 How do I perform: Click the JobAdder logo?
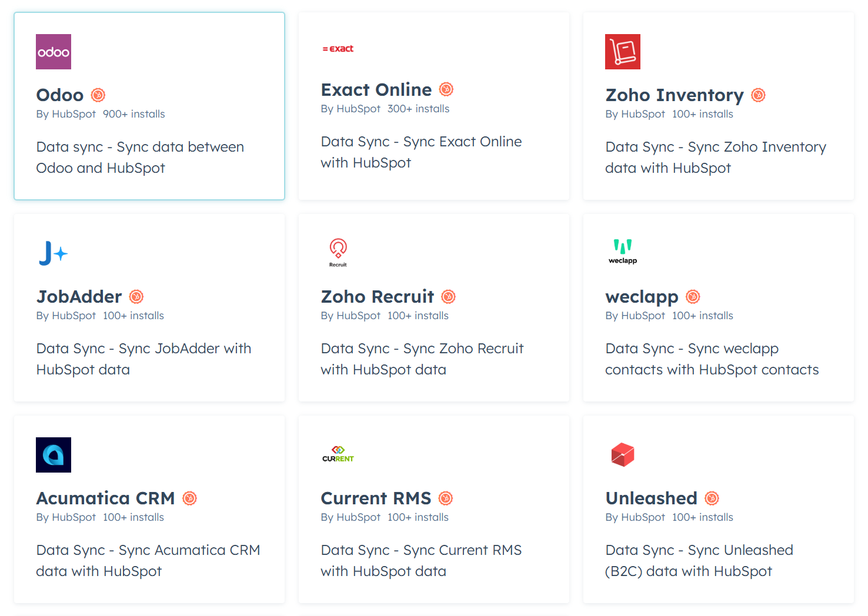point(53,253)
